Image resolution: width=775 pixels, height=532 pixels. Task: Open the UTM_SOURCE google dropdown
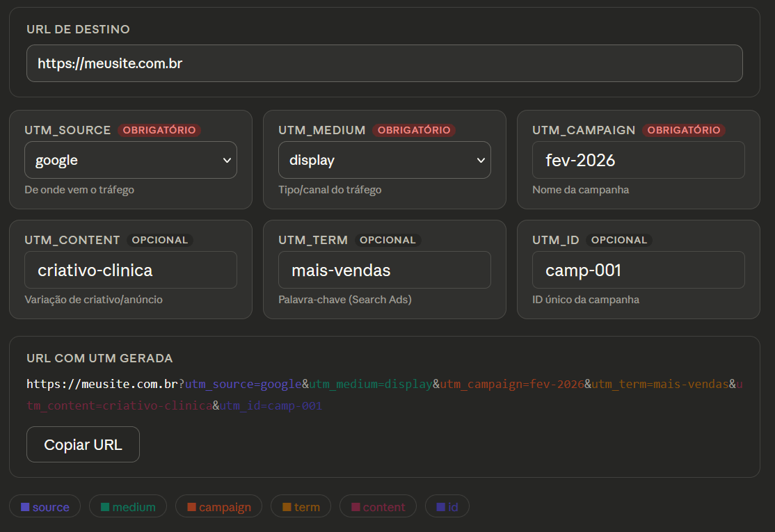point(131,160)
